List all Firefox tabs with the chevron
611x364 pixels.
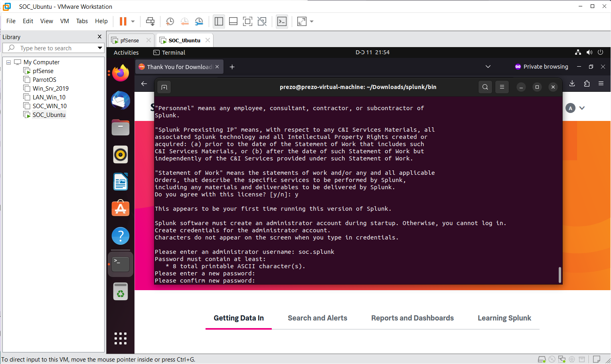[488, 67]
